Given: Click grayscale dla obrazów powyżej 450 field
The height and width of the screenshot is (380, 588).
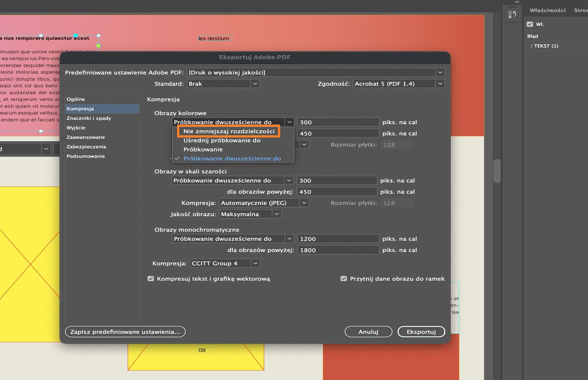Looking at the screenshot, I should coord(337,192).
